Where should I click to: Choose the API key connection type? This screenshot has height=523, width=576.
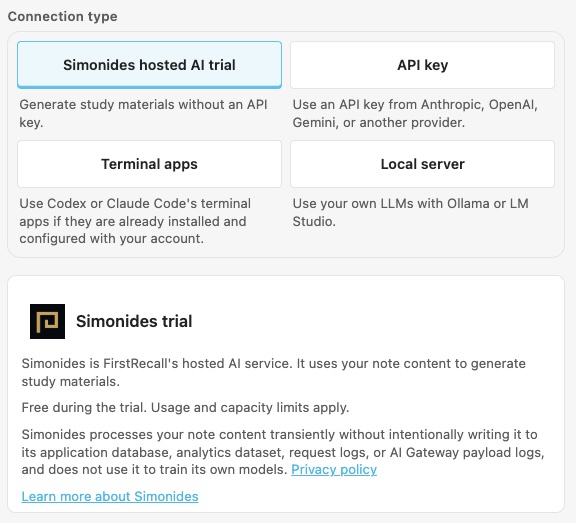click(x=422, y=65)
